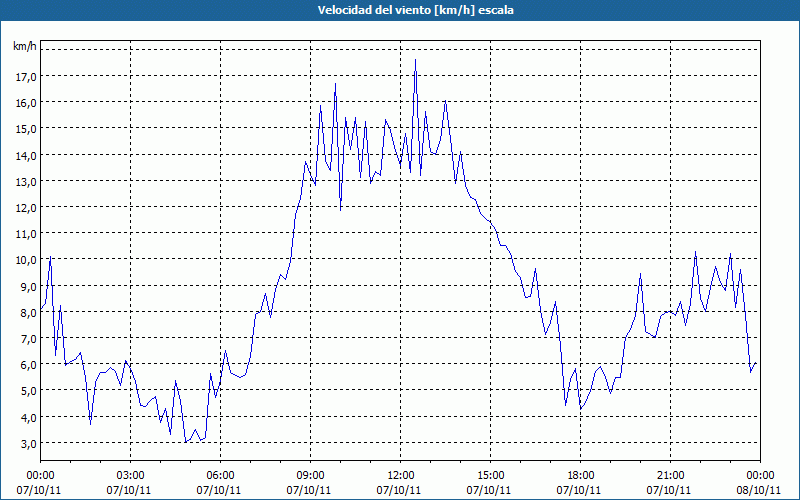The width and height of the screenshot is (800, 500).
Task: Select the 7,0 y-axis value
Action: coord(29,338)
